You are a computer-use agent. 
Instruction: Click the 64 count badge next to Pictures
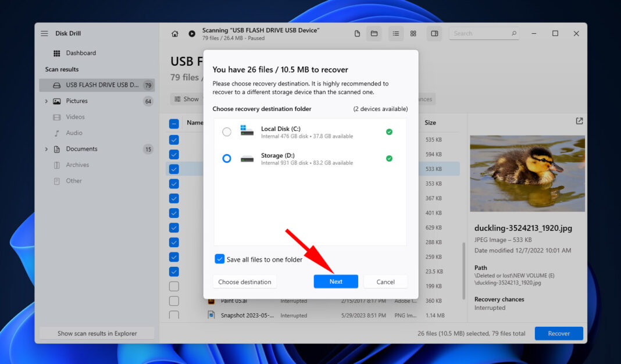148,101
